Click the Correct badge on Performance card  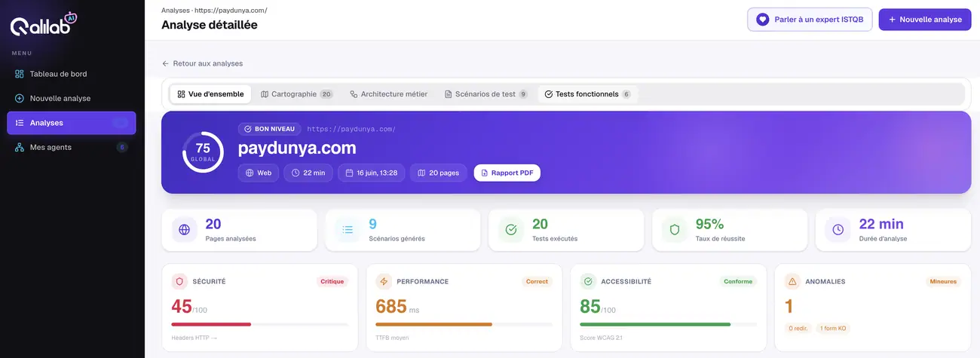click(537, 281)
